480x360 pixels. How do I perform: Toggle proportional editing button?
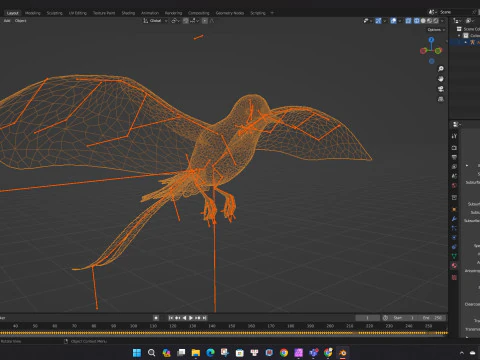point(205,21)
